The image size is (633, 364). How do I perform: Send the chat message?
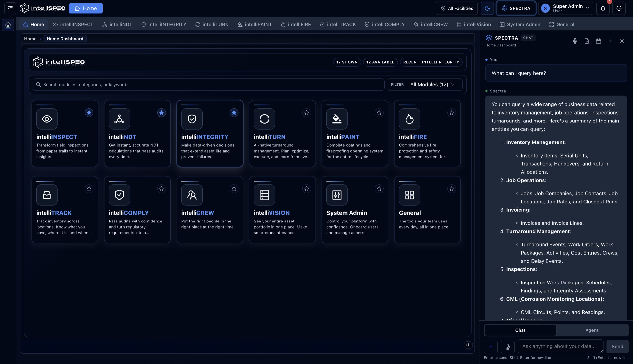tap(617, 346)
